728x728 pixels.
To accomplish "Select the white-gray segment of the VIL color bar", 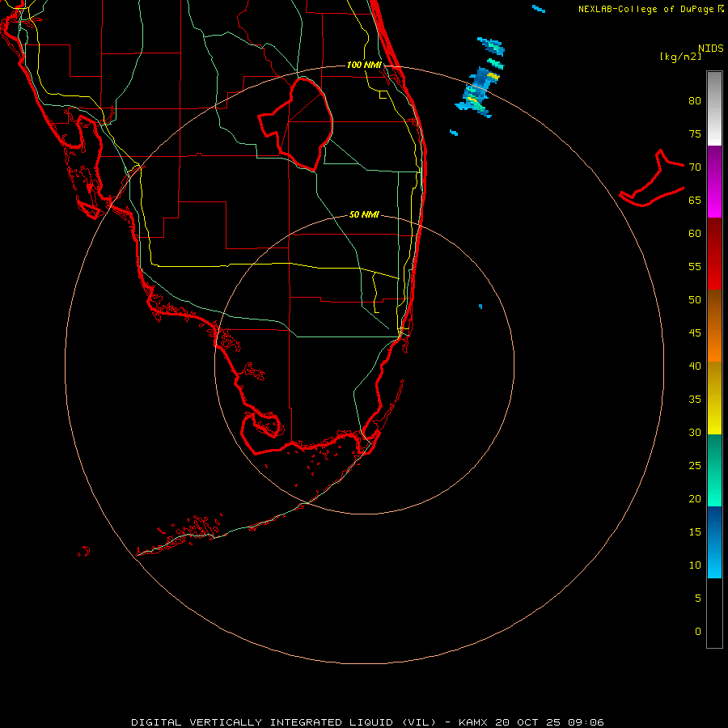I will (714, 108).
